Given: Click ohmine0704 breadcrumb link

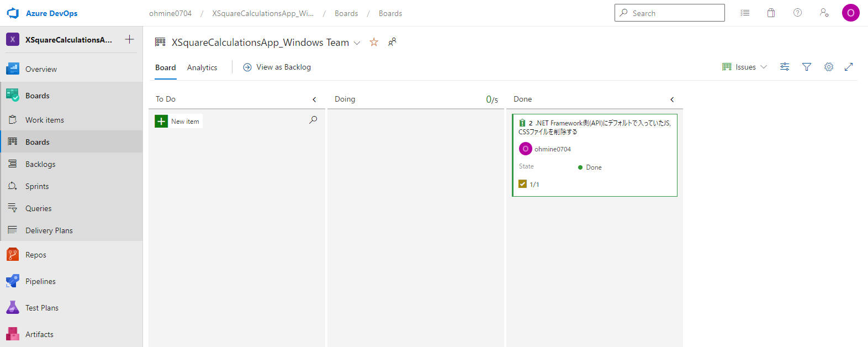Looking at the screenshot, I should [170, 13].
